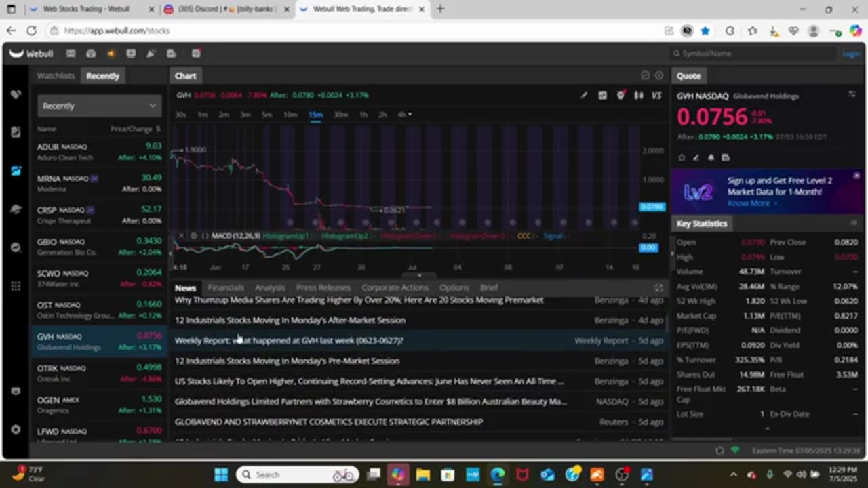Screen dimensions: 868x488
Task: Close the Level 2 promotion banner
Action: point(856,176)
